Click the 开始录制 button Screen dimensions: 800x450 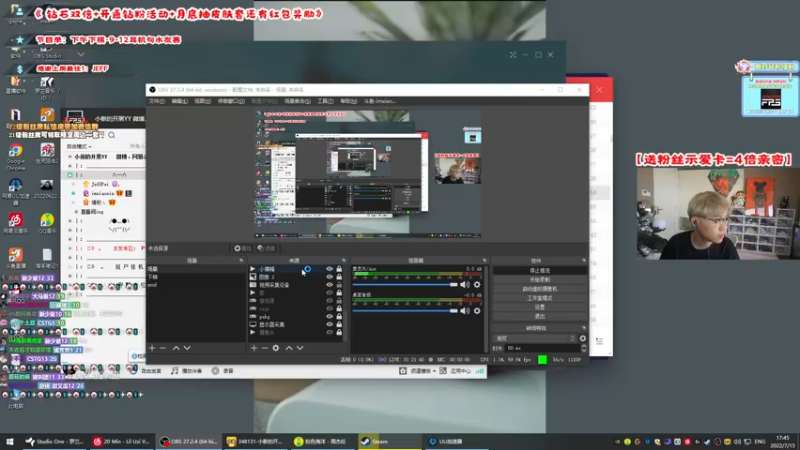540,280
